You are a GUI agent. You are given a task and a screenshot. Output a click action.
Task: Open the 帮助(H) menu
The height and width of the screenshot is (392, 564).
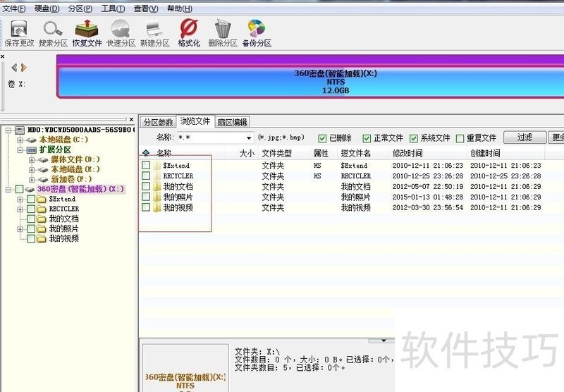[180, 8]
